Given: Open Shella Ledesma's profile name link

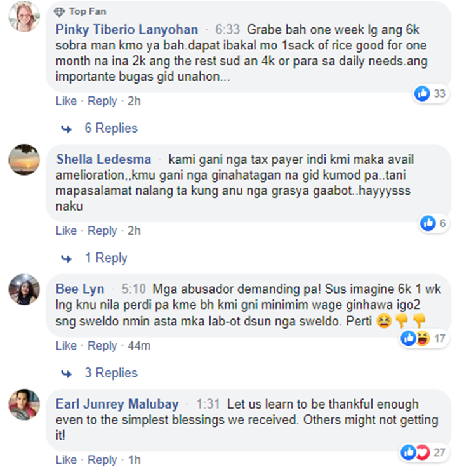Looking at the screenshot, I should pos(103,159).
